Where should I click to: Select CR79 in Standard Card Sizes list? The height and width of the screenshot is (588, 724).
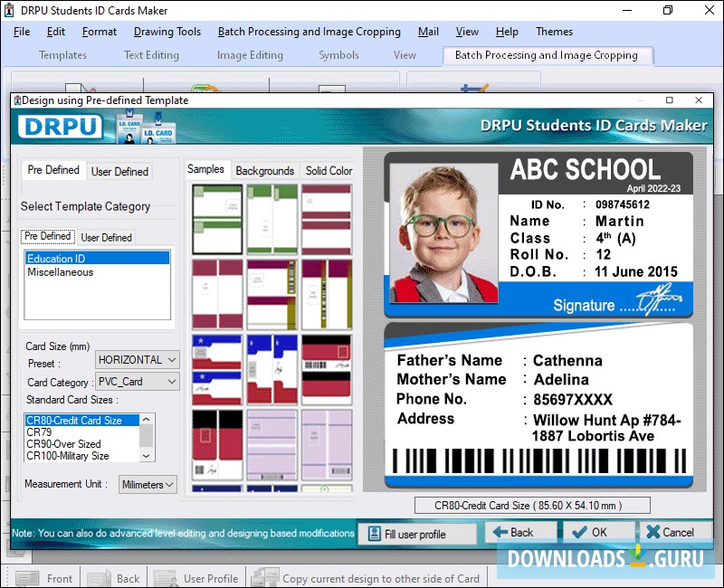40,432
